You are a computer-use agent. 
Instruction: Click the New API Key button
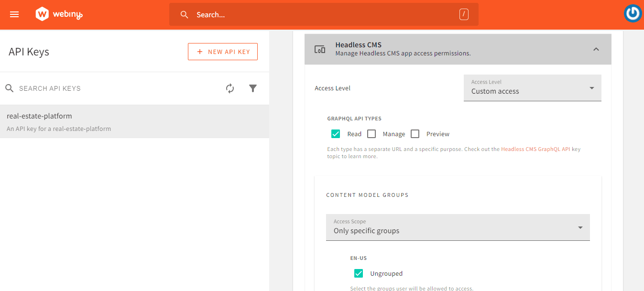point(223,52)
